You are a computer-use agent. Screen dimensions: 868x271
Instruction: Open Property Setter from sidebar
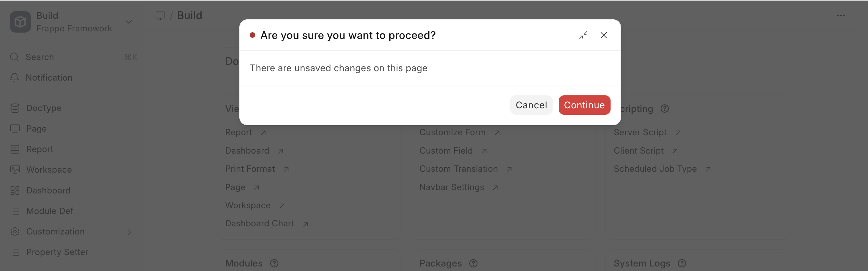tap(57, 252)
